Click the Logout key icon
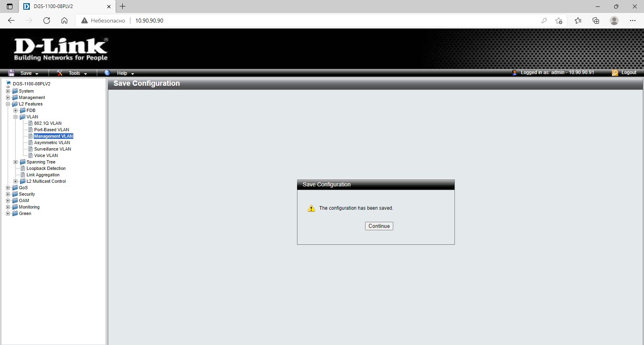644x345 pixels. click(x=615, y=72)
